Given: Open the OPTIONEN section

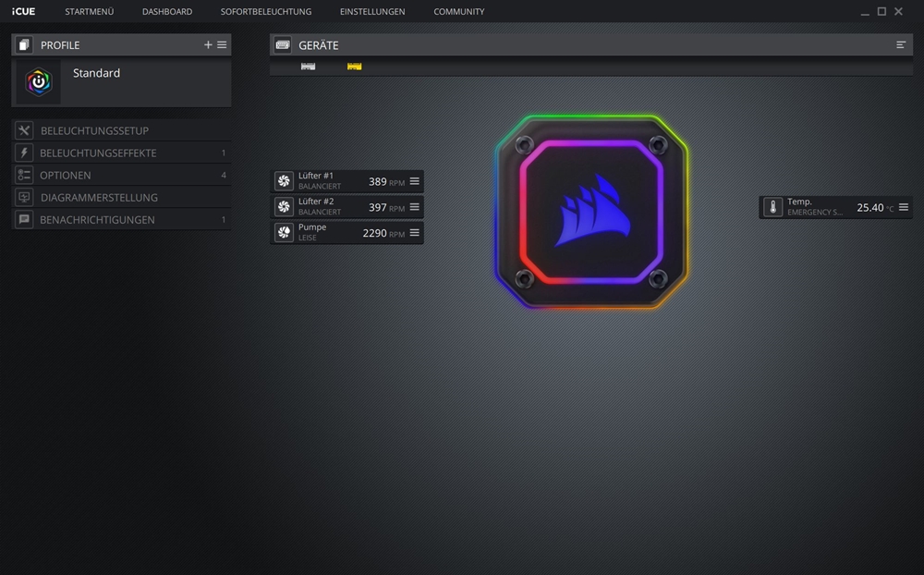Looking at the screenshot, I should point(121,175).
